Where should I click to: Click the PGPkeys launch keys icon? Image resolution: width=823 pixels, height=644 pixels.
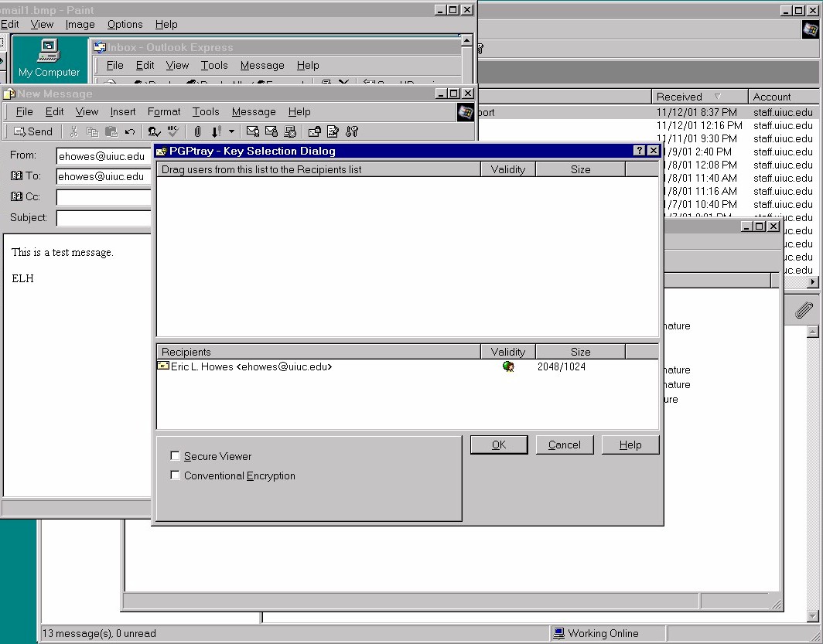coord(352,131)
